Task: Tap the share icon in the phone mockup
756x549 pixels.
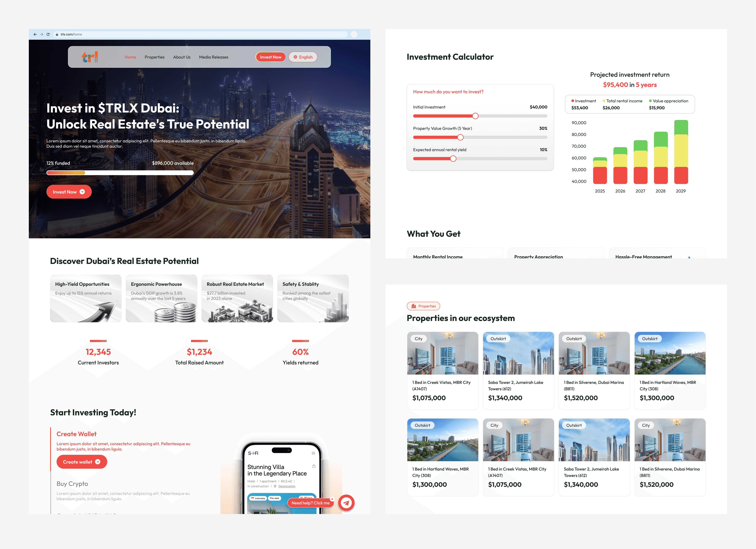Action: click(314, 466)
